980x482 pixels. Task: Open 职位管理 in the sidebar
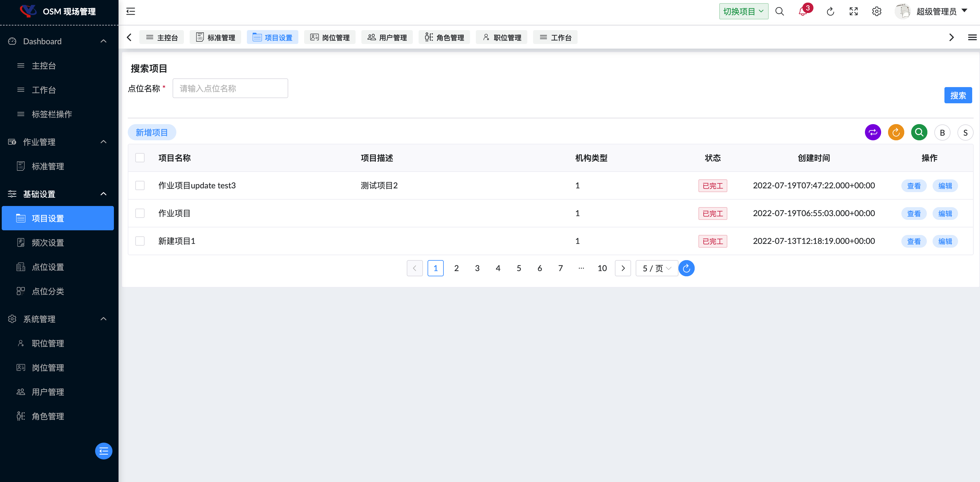pos(58,343)
